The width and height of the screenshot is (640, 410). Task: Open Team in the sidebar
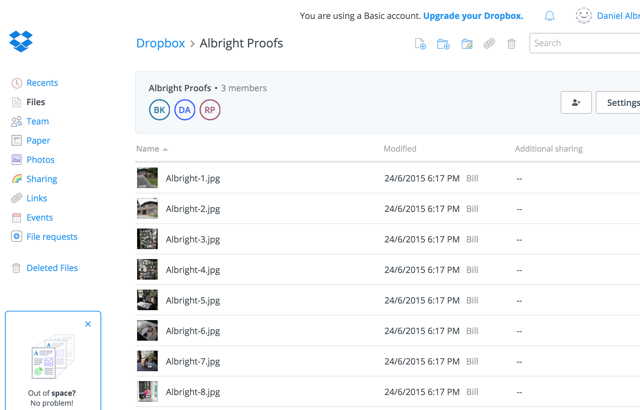pos(38,121)
